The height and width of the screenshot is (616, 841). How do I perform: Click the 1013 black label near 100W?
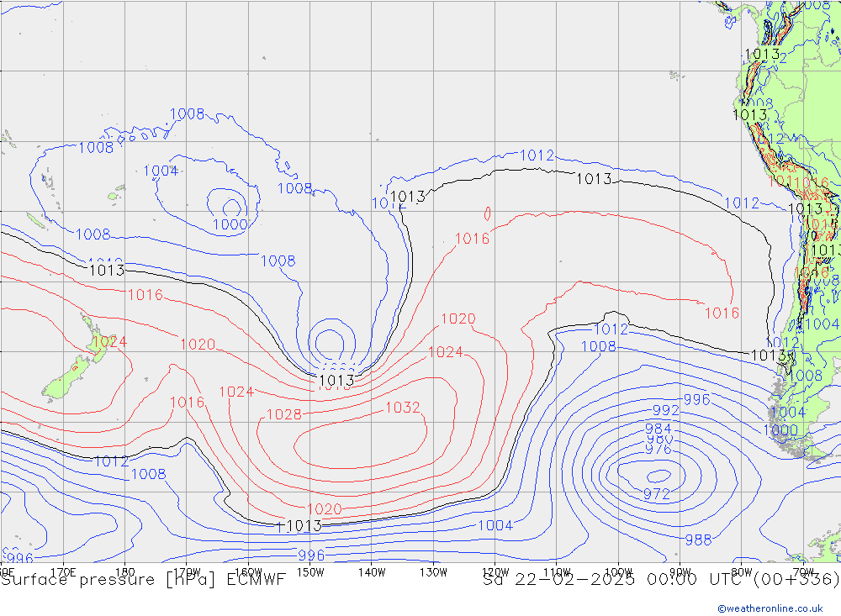click(x=594, y=179)
